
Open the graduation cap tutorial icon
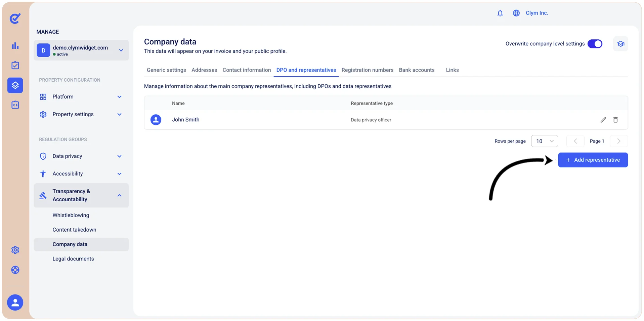tap(620, 44)
